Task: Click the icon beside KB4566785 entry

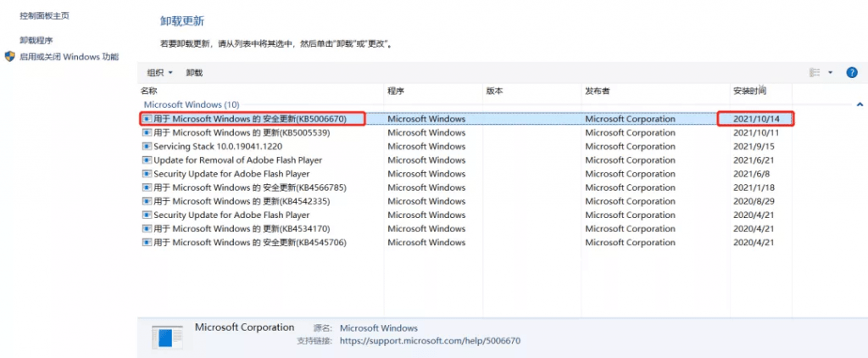Action: tap(147, 187)
